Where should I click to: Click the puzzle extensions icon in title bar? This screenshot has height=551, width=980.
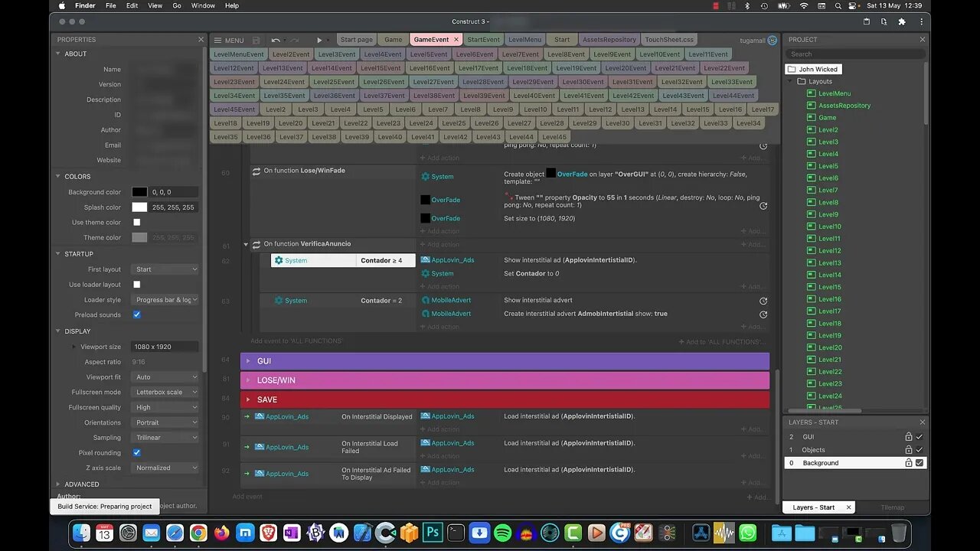[x=902, y=21]
